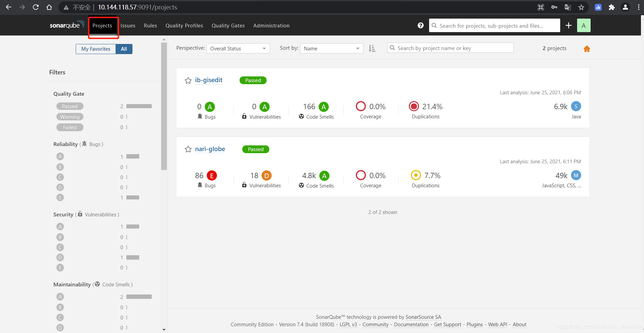Image resolution: width=644 pixels, height=333 pixels.
Task: Open the Perspective Overall Status dropdown
Action: pos(238,48)
